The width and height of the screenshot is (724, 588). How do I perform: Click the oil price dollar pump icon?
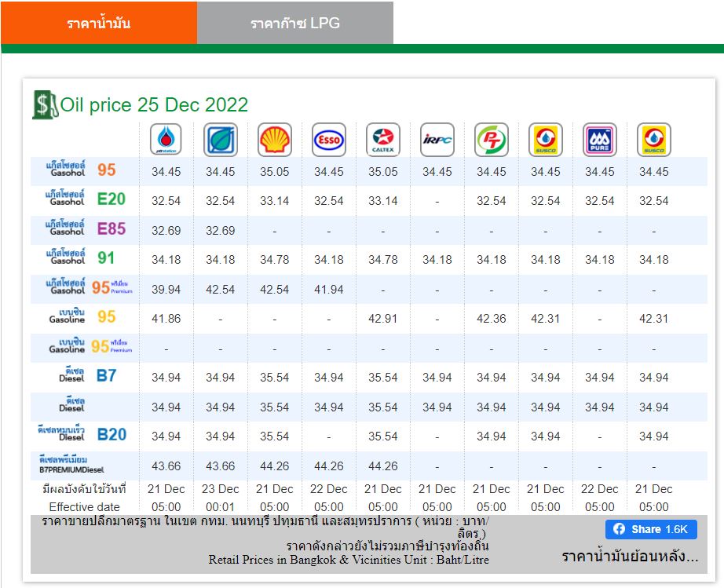point(45,104)
